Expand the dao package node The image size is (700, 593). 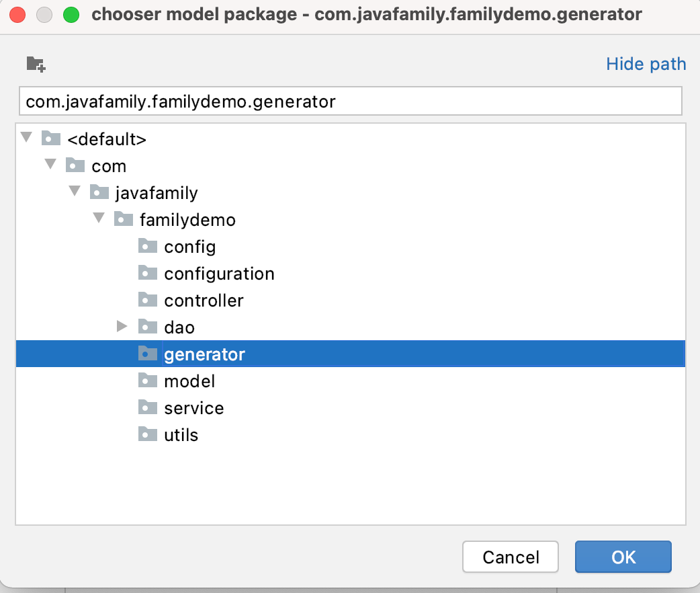pos(122,327)
